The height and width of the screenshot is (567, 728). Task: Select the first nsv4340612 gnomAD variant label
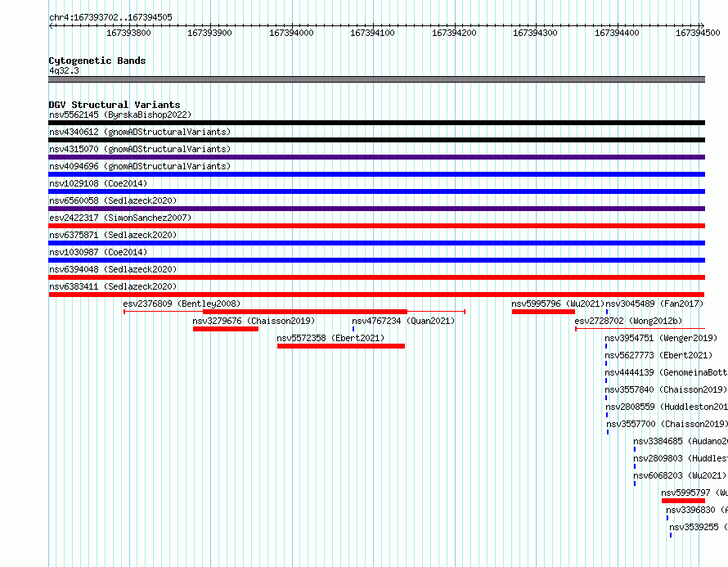coord(140,132)
